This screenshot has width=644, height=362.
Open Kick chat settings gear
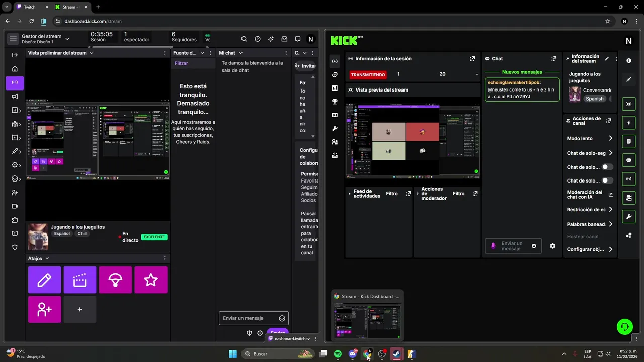pos(552,246)
